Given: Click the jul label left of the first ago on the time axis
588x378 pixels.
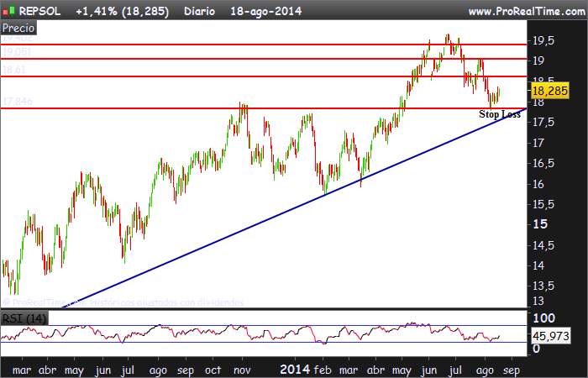Looking at the screenshot, I should point(128,370).
